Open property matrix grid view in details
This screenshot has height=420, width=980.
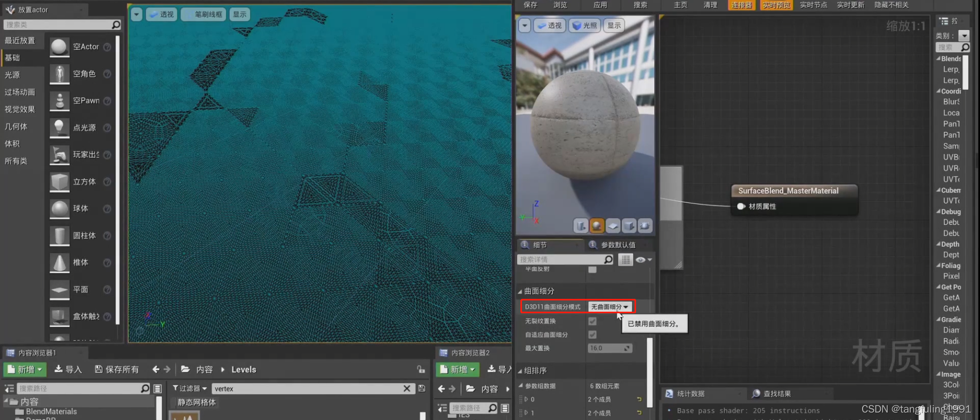click(x=625, y=259)
